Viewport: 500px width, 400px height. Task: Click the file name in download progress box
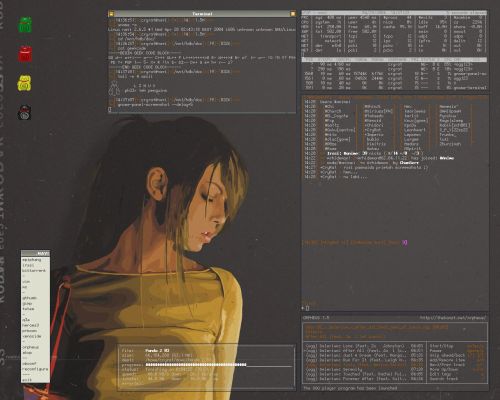[157, 351]
